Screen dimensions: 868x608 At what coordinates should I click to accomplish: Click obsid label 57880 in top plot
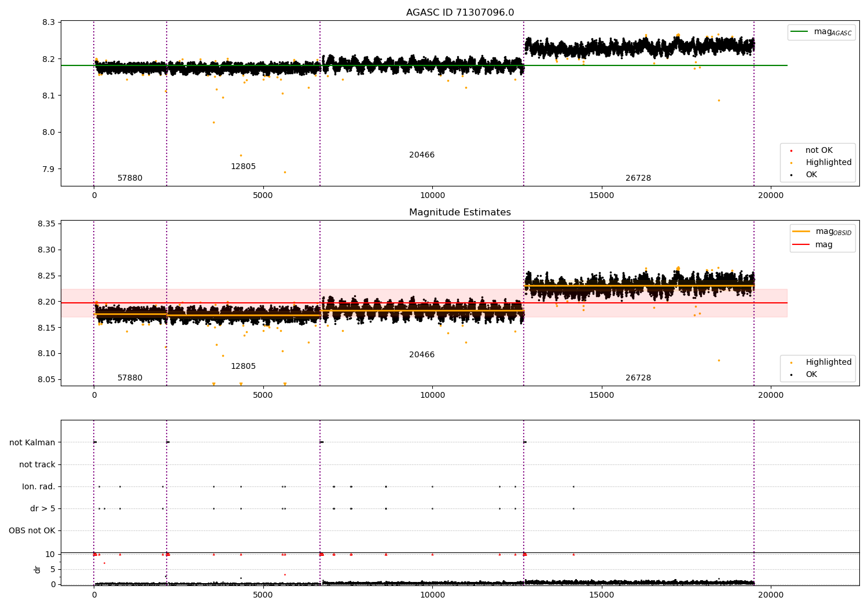pos(130,178)
